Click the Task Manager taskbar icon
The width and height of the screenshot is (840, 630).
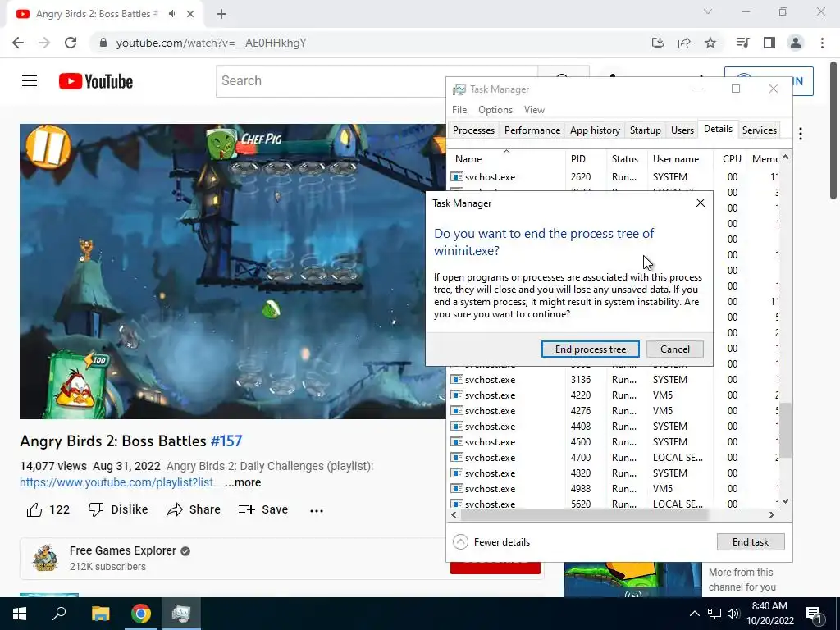[181, 614]
